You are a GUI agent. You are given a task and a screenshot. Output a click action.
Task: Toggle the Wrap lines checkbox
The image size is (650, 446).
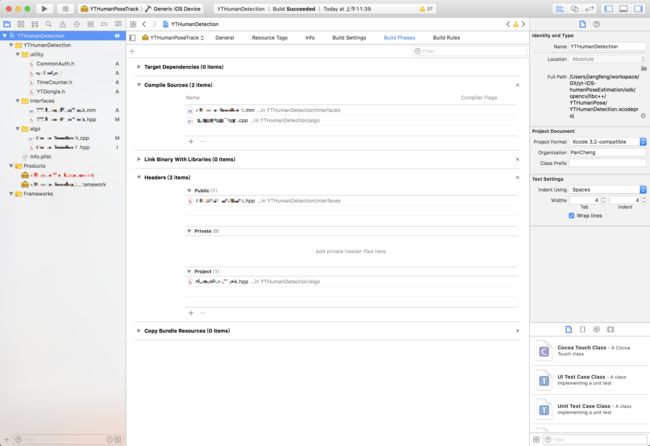pyautogui.click(x=572, y=216)
